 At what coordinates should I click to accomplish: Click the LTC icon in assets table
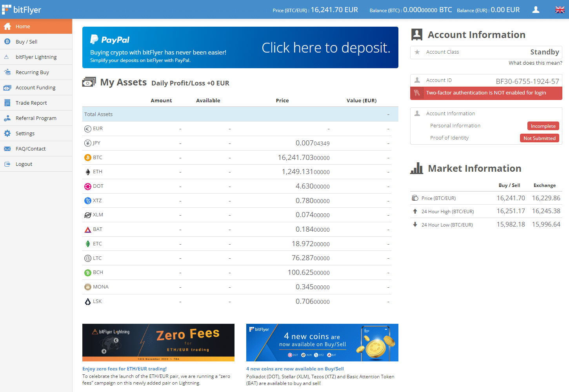click(x=88, y=258)
